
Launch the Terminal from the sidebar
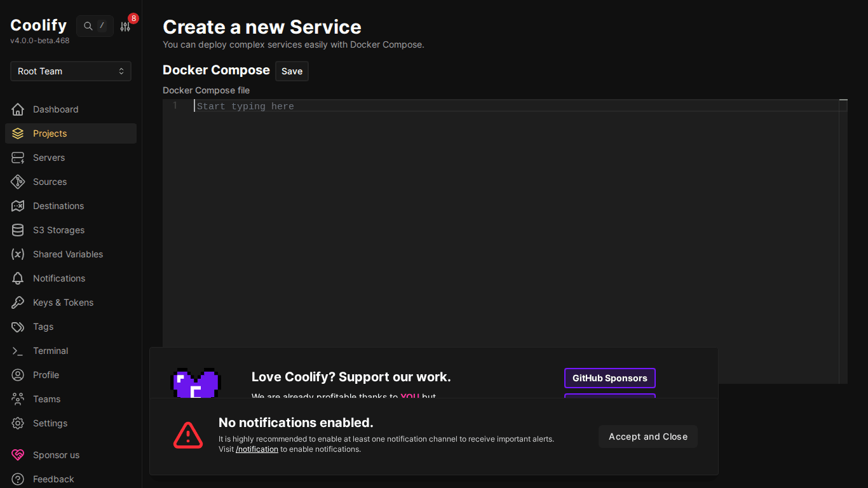coord(18,351)
